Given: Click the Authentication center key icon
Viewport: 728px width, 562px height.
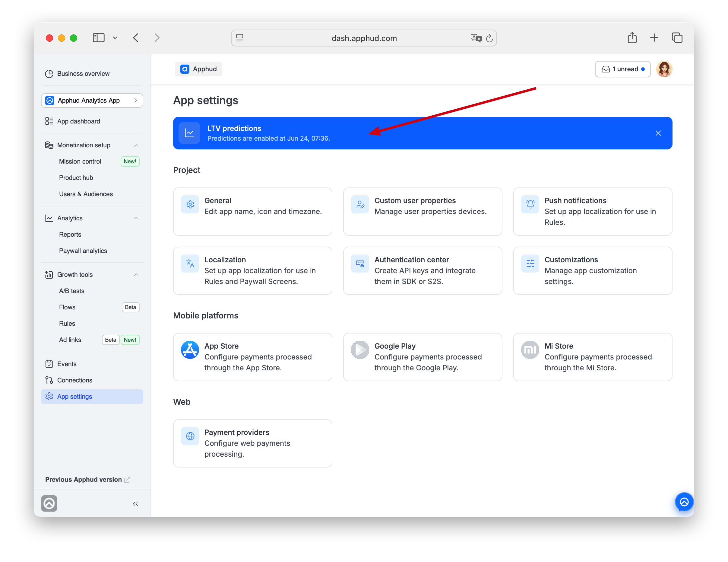Looking at the screenshot, I should pos(360,263).
